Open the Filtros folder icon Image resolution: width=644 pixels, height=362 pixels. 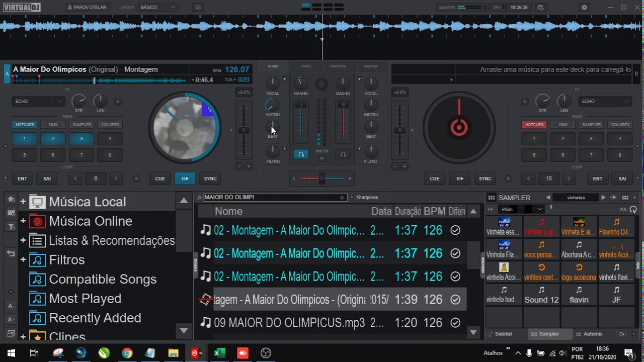(37, 260)
